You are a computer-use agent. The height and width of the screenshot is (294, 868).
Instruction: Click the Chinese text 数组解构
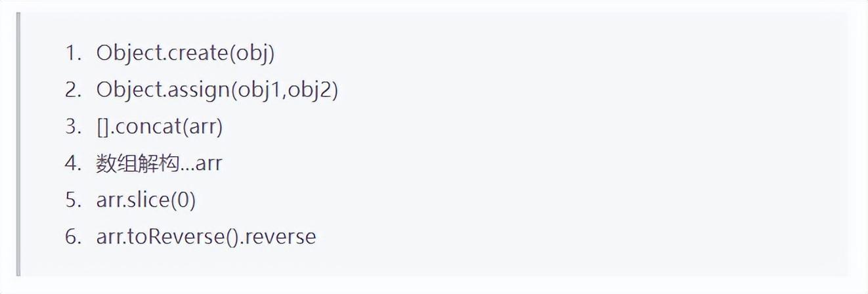pyautogui.click(x=137, y=163)
